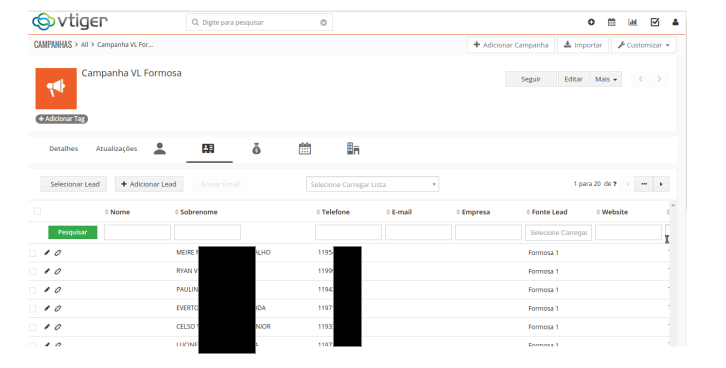Edit the CELSO lead pencil icon
The image size is (726, 368).
point(47,327)
